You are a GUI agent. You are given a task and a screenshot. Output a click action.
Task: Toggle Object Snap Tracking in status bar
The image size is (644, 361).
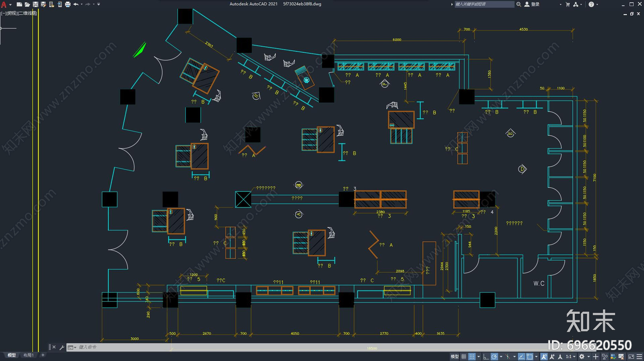pos(522,357)
